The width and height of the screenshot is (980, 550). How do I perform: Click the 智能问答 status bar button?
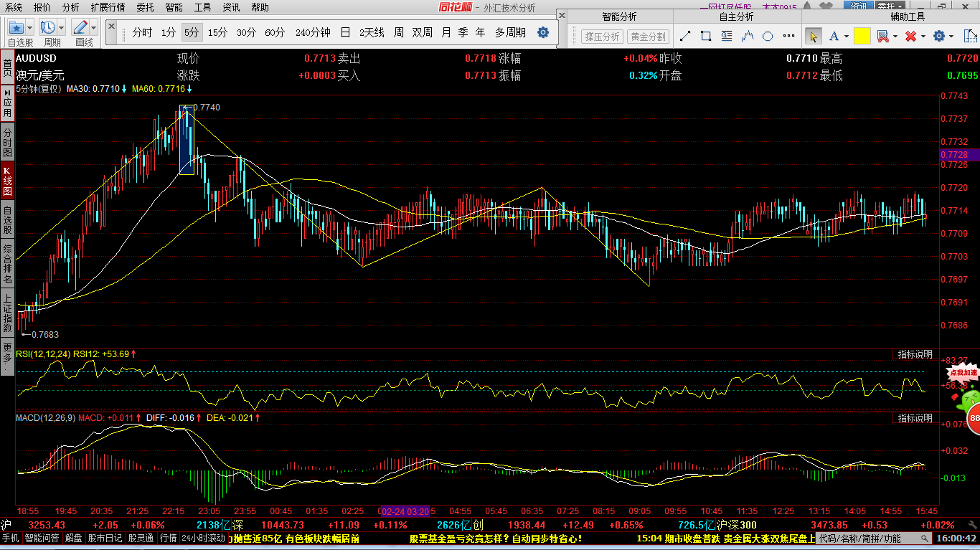tap(42, 539)
